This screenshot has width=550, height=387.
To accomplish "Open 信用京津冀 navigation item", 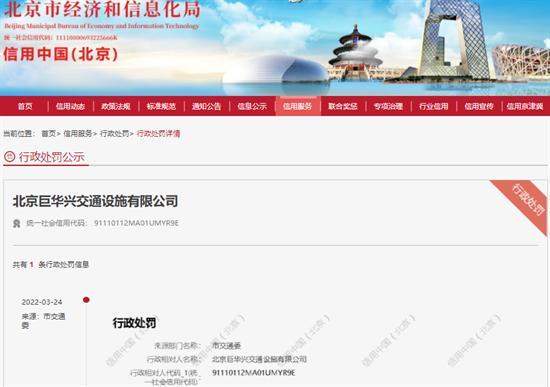I will 525,106.
